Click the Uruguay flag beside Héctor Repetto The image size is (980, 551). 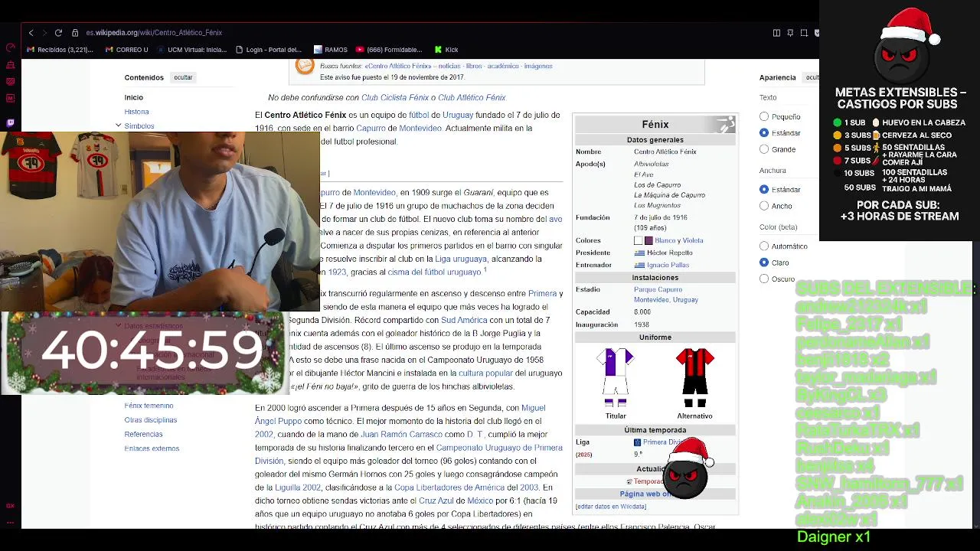pos(639,253)
